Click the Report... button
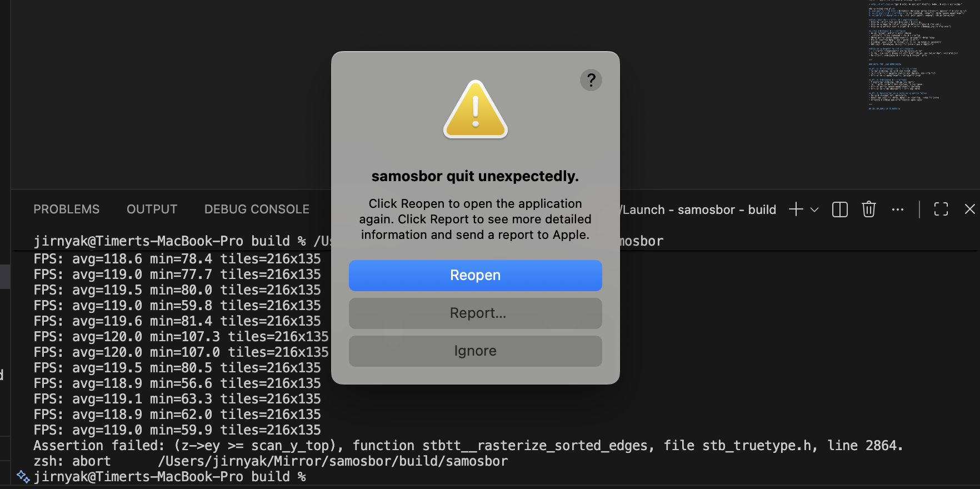This screenshot has width=980, height=489. tap(476, 313)
